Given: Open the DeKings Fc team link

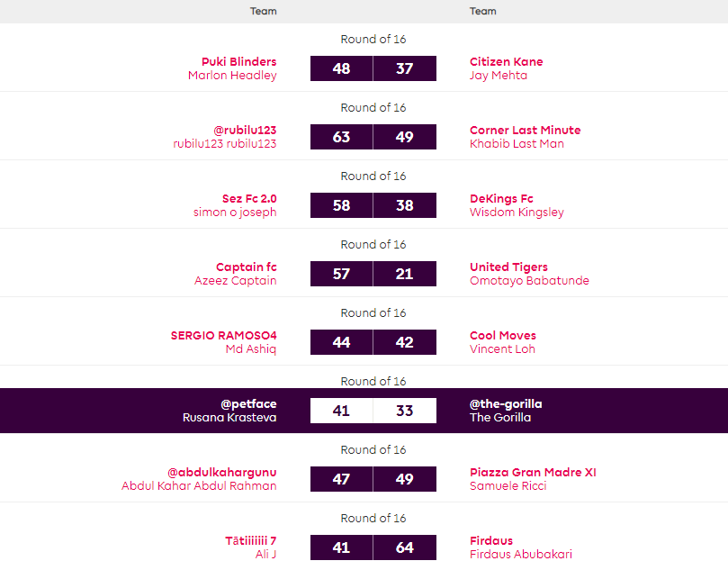Looking at the screenshot, I should point(501,199).
